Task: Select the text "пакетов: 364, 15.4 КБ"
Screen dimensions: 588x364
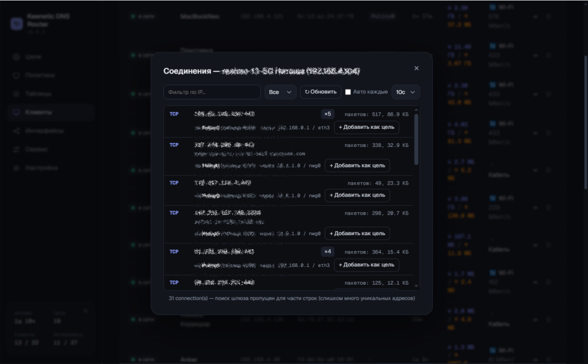Action: [376, 252]
